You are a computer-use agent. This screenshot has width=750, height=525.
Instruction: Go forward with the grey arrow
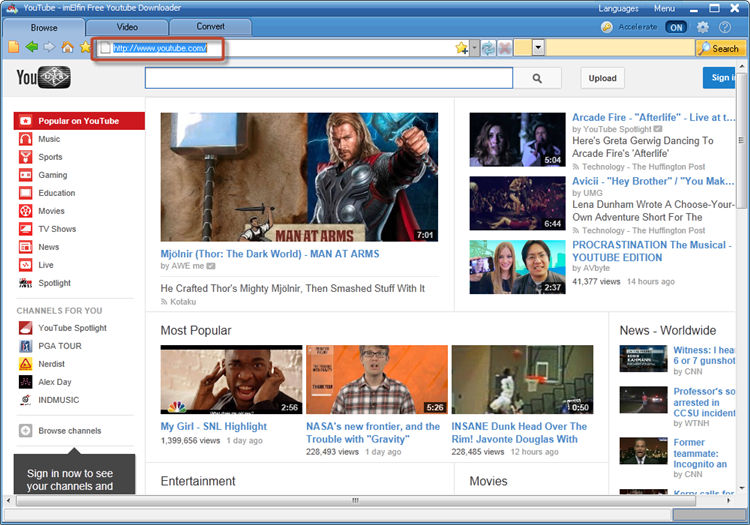(x=49, y=47)
